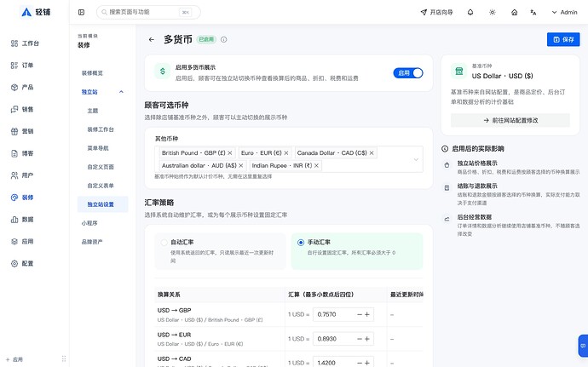This screenshot has height=367, width=588.
Task: Click 前往网站配置修改 button
Action: [x=510, y=120]
